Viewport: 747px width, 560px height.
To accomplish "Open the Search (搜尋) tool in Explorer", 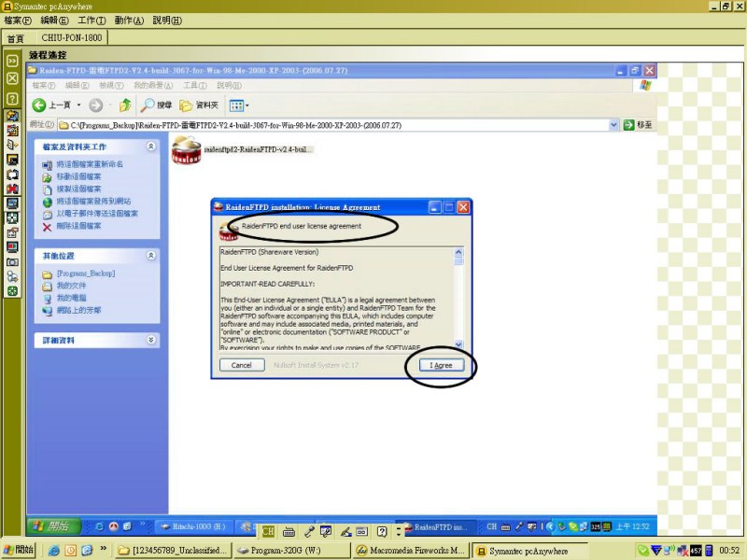I will (156, 105).
